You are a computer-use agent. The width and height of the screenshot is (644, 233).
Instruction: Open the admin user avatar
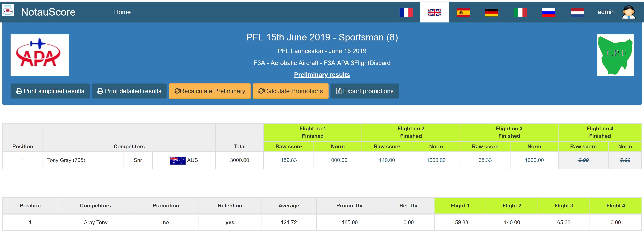pos(628,12)
